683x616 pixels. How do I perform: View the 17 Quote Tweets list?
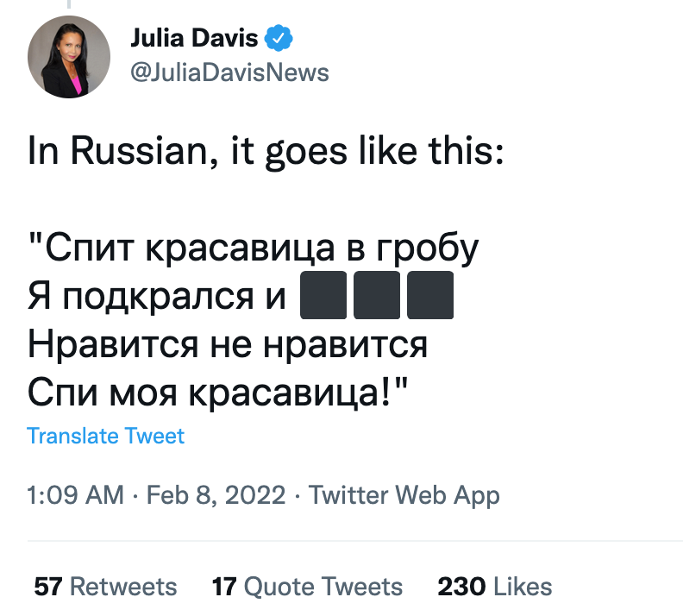307,588
